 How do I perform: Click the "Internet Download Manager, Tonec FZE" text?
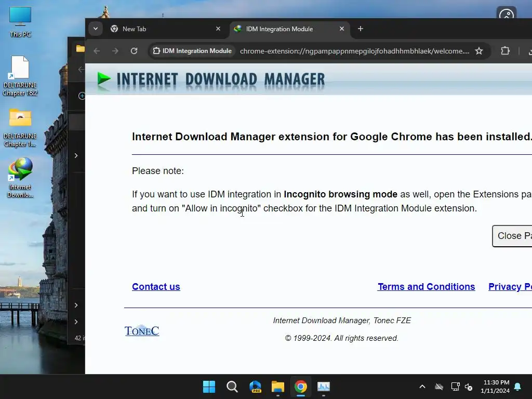342,321
